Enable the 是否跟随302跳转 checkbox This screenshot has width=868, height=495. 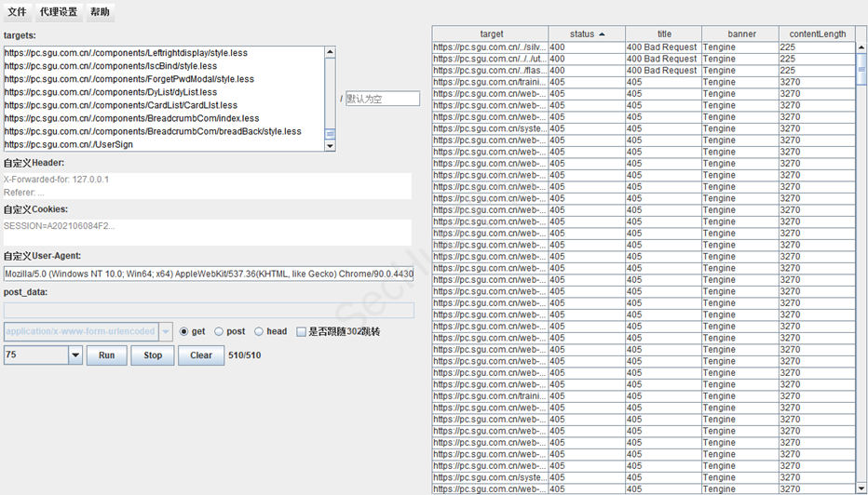(x=301, y=331)
